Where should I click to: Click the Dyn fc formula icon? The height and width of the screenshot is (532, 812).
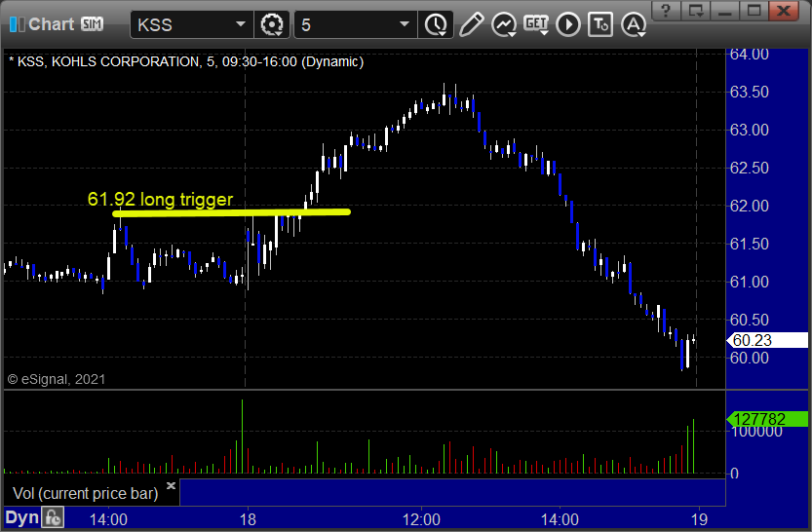[53, 517]
